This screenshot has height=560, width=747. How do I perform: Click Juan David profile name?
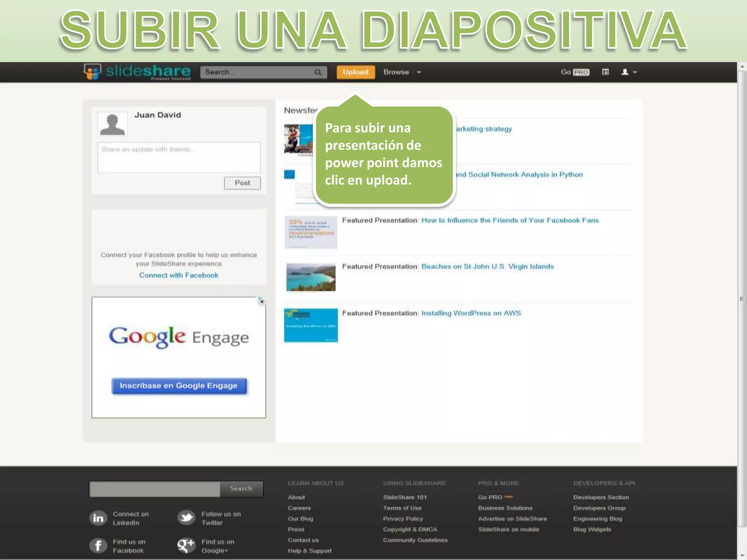click(158, 115)
